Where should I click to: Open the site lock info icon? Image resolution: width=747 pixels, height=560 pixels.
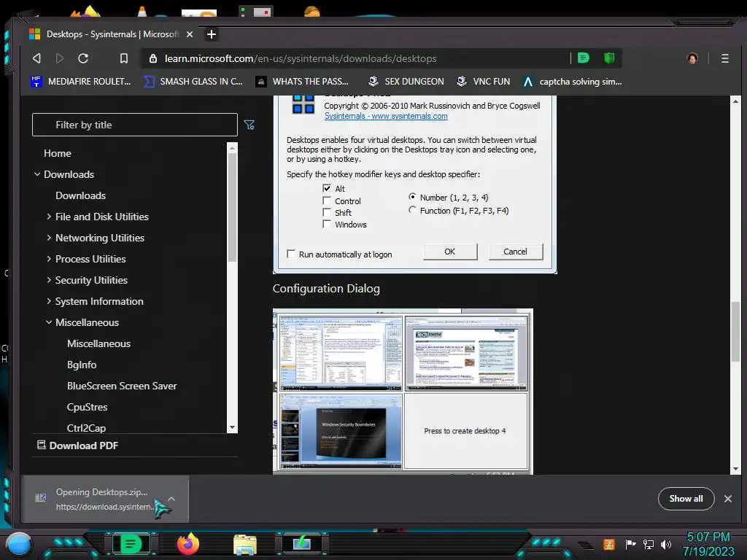(153, 58)
